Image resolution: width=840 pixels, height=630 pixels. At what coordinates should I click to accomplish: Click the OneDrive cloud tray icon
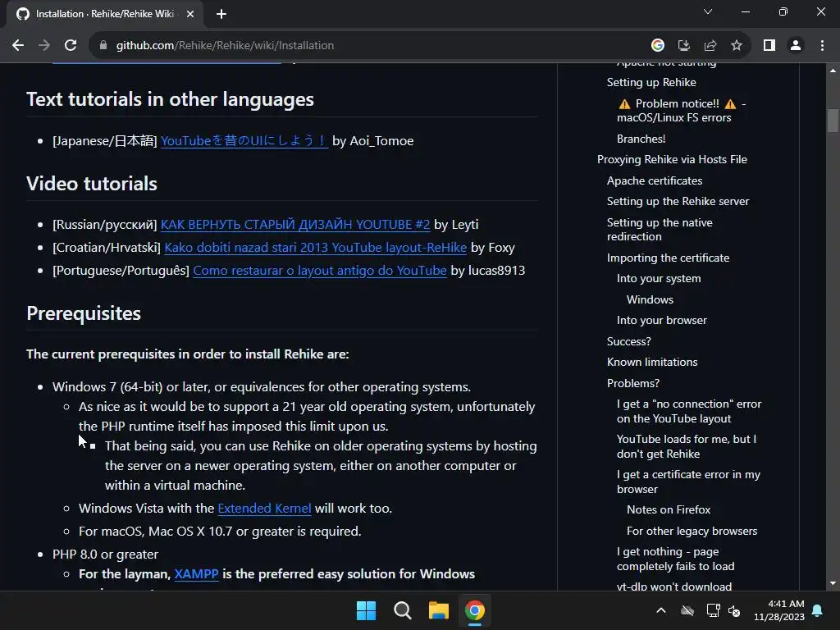(687, 610)
